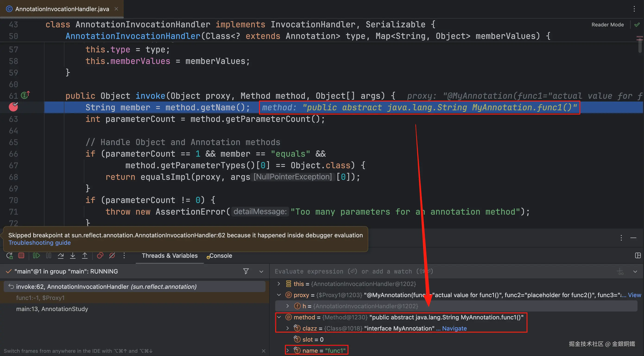Expand the evaluate expression history dropdown
This screenshot has height=356, width=644.
click(635, 271)
